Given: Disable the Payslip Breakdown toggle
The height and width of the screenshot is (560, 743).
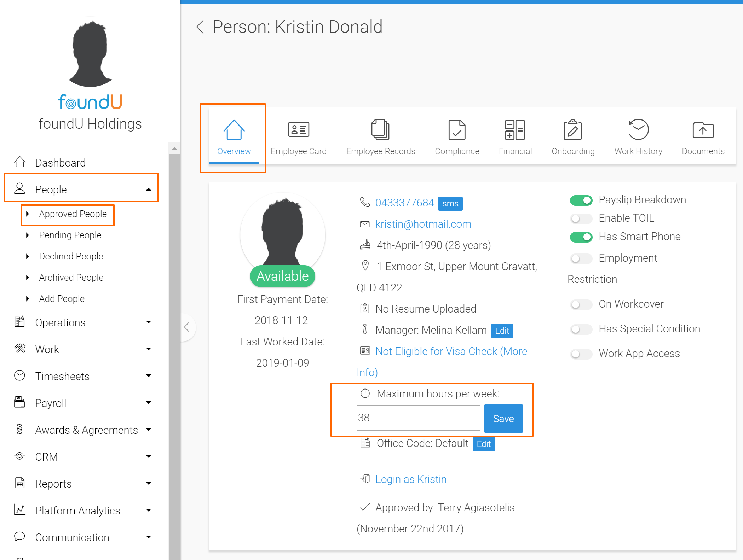Looking at the screenshot, I should pyautogui.click(x=581, y=200).
